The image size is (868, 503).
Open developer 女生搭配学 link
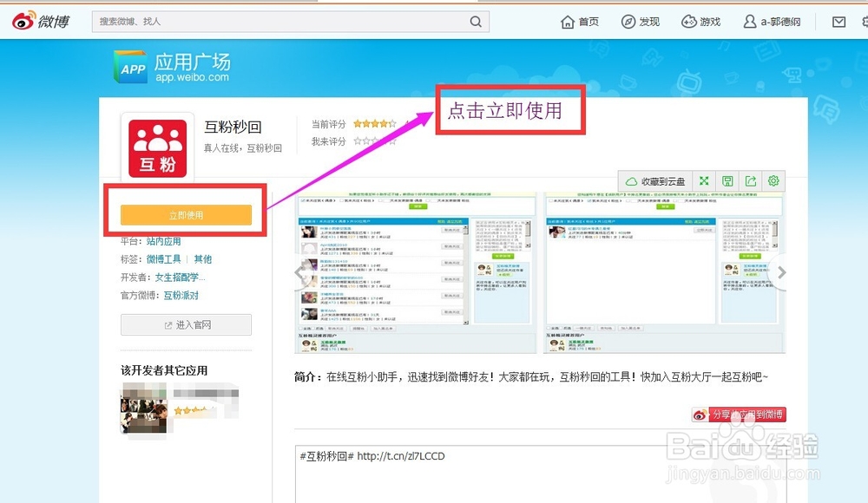tap(180, 278)
